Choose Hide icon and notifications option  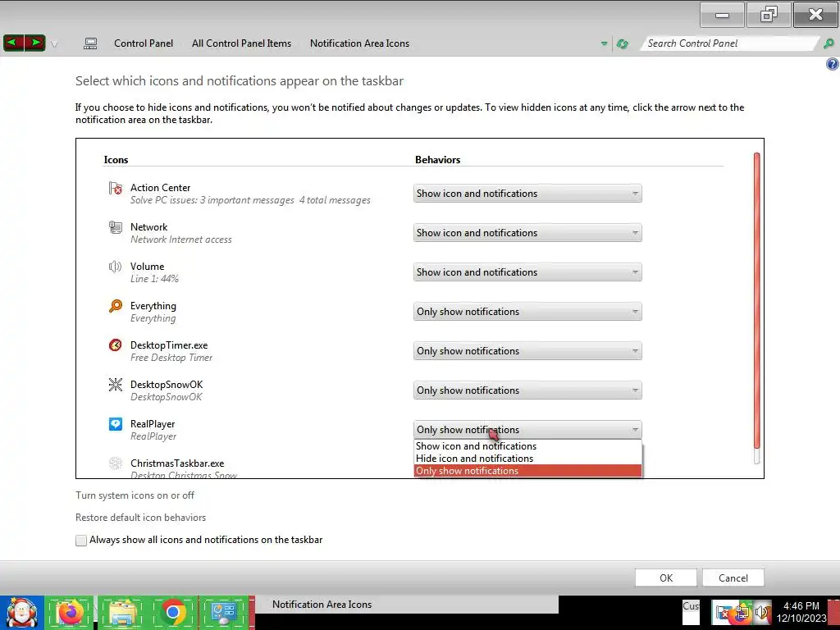pyautogui.click(x=527, y=459)
